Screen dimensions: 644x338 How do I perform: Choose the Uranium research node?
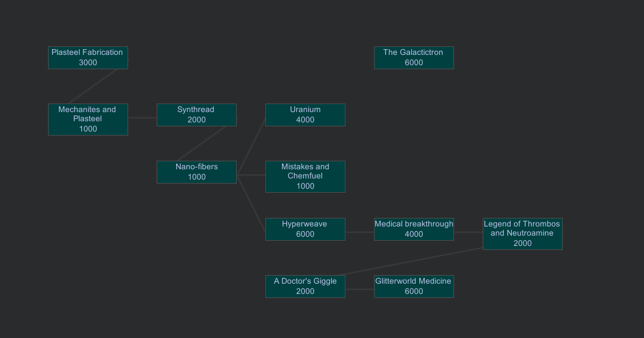click(305, 115)
